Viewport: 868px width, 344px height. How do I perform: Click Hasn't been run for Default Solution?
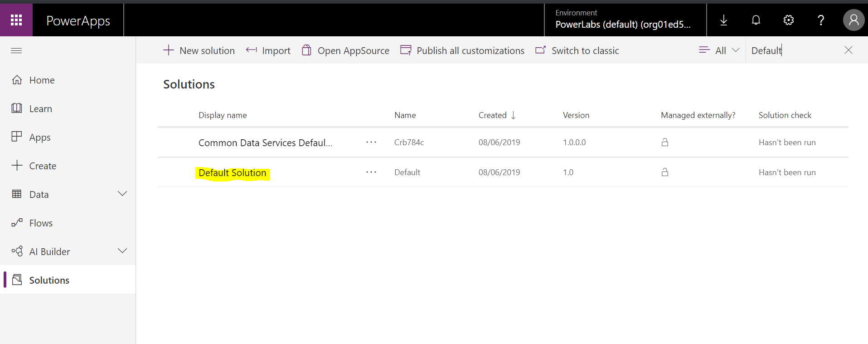(x=787, y=172)
